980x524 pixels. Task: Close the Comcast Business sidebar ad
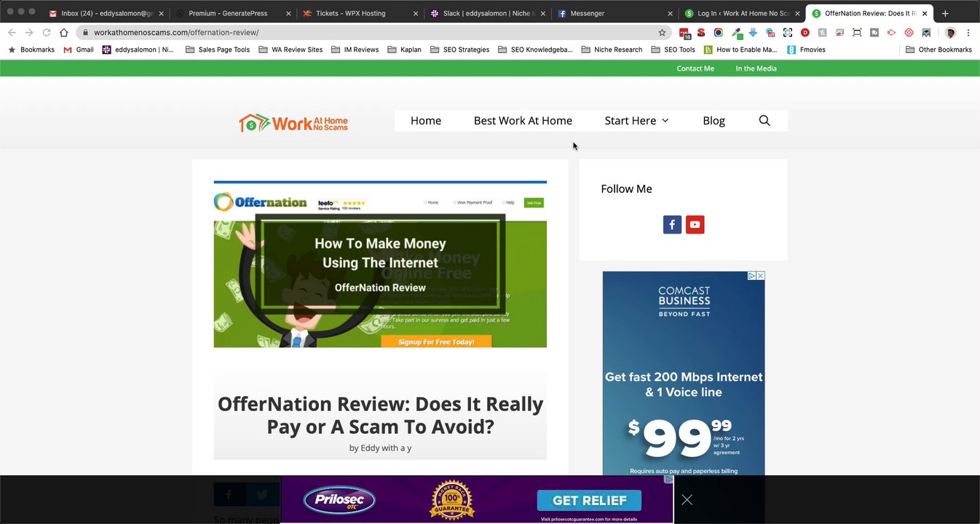[760, 276]
